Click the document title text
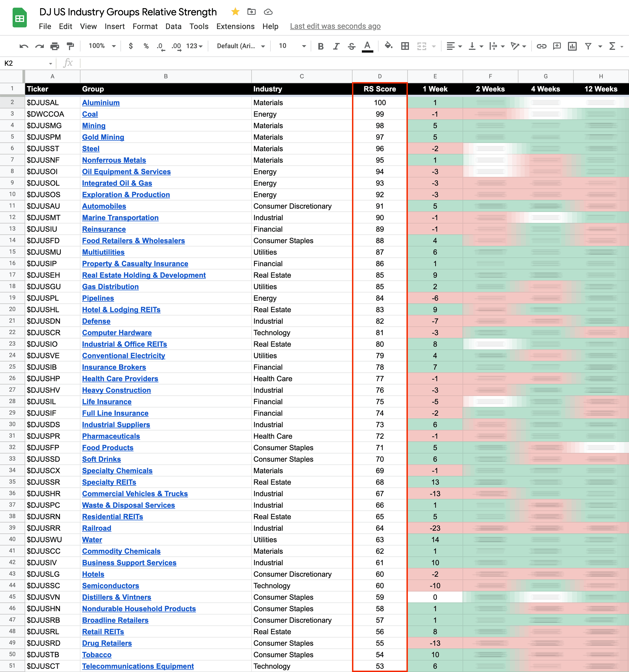Image resolution: width=629 pixels, height=672 pixels. pyautogui.click(x=128, y=12)
